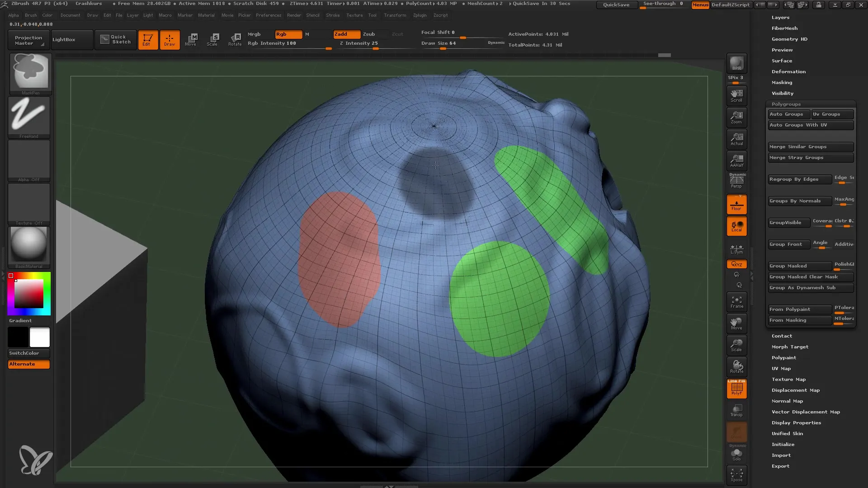Select the Edit mode button
The image size is (868, 488).
pyautogui.click(x=147, y=39)
